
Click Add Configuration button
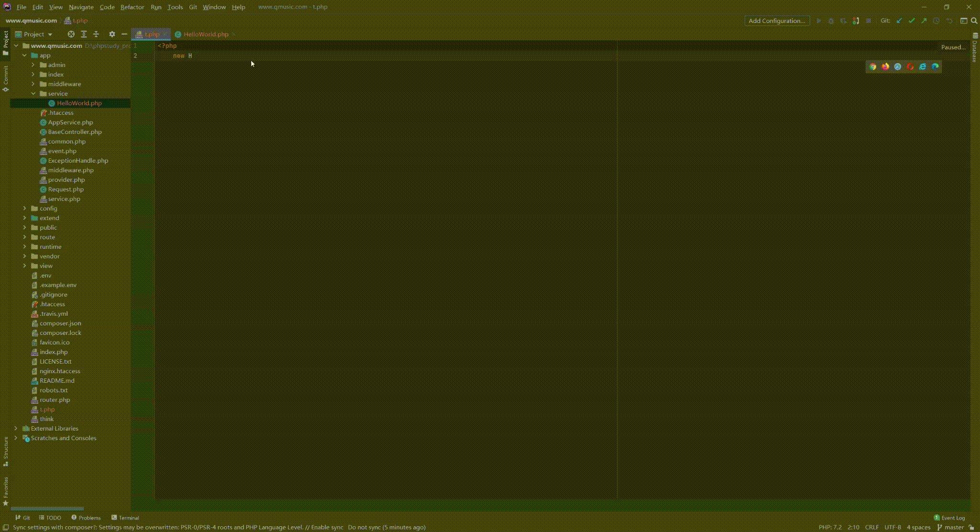point(777,21)
